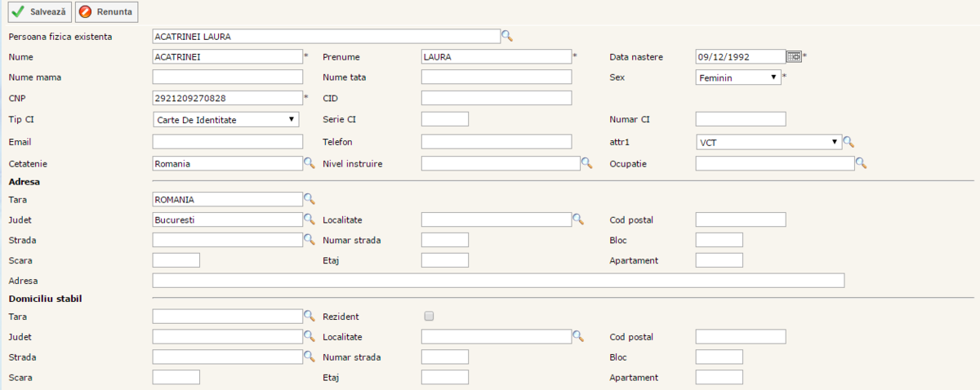980x390 pixels.
Task: Click the magnifier icon next to Cetatenie
Action: point(310,163)
